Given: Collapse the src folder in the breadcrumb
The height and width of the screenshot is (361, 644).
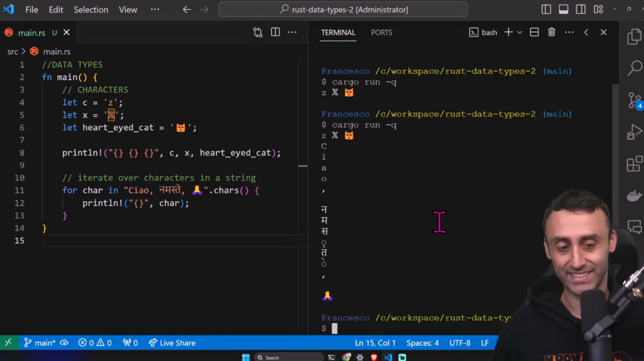Looking at the screenshot, I should pos(12,52).
